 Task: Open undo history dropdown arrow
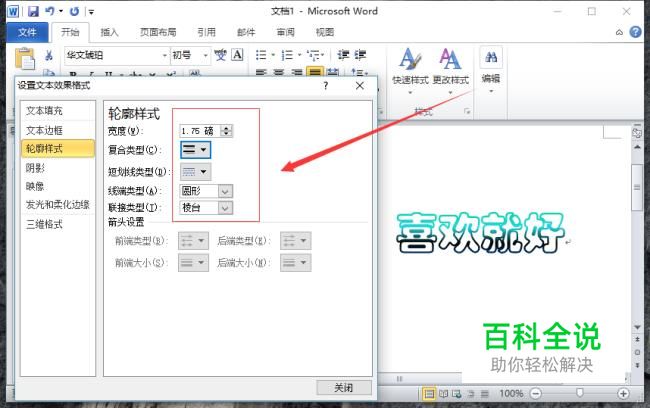[x=61, y=11]
